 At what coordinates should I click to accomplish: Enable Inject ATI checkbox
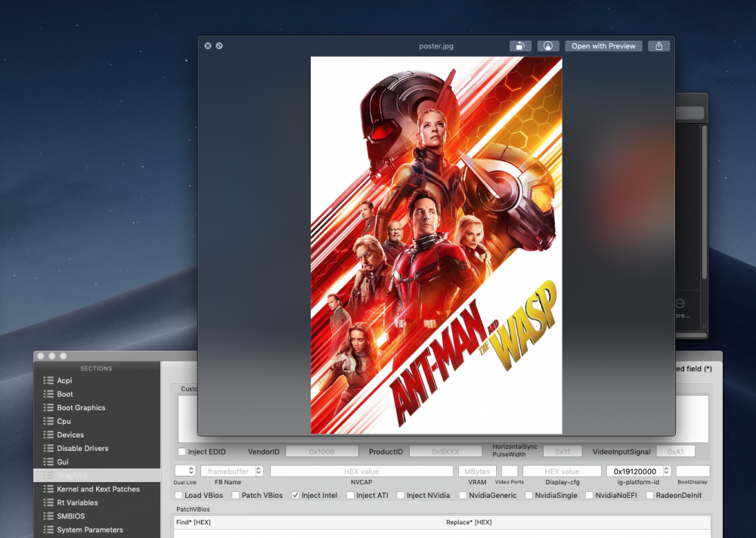tap(351, 495)
